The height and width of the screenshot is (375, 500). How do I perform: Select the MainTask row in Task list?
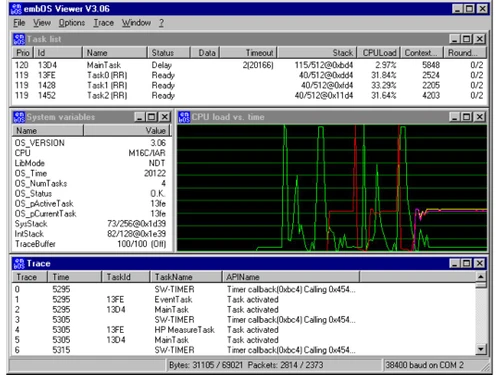[x=249, y=65]
